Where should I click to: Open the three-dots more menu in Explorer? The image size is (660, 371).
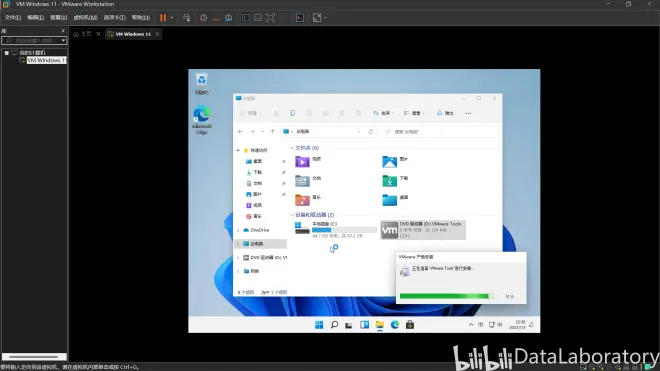(468, 113)
